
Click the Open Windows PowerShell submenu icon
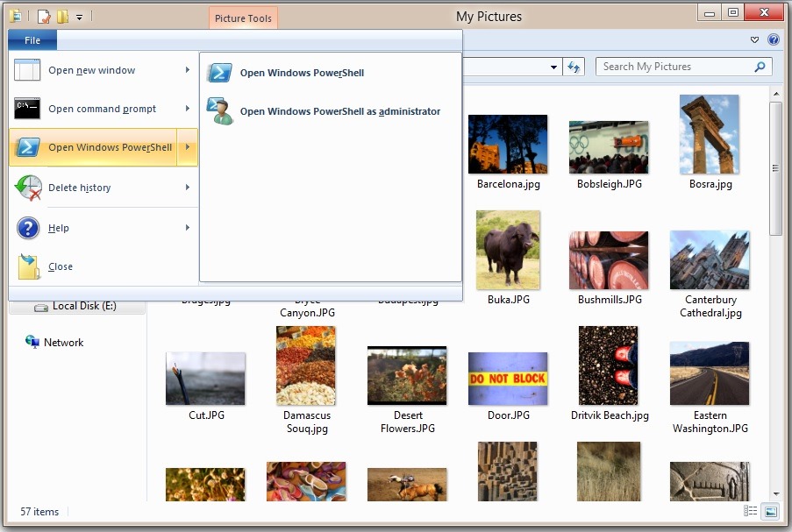coord(220,73)
